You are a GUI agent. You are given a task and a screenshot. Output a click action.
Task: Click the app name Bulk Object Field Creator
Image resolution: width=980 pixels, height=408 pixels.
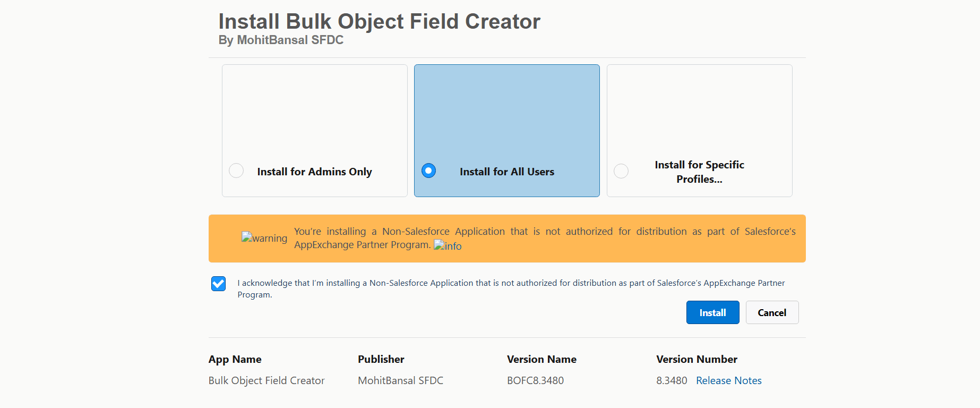[267, 380]
